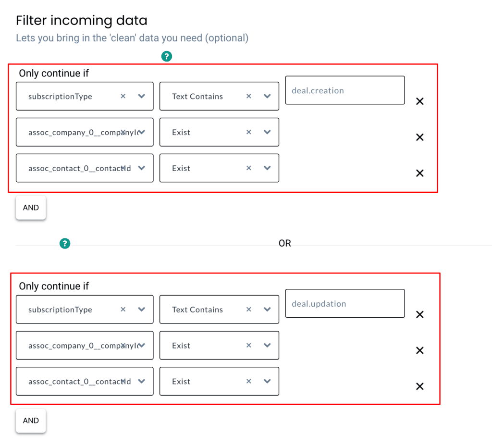This screenshot has width=492, height=448.
Task: Remove deal.updation subscriptionType condition row
Action: (x=420, y=314)
